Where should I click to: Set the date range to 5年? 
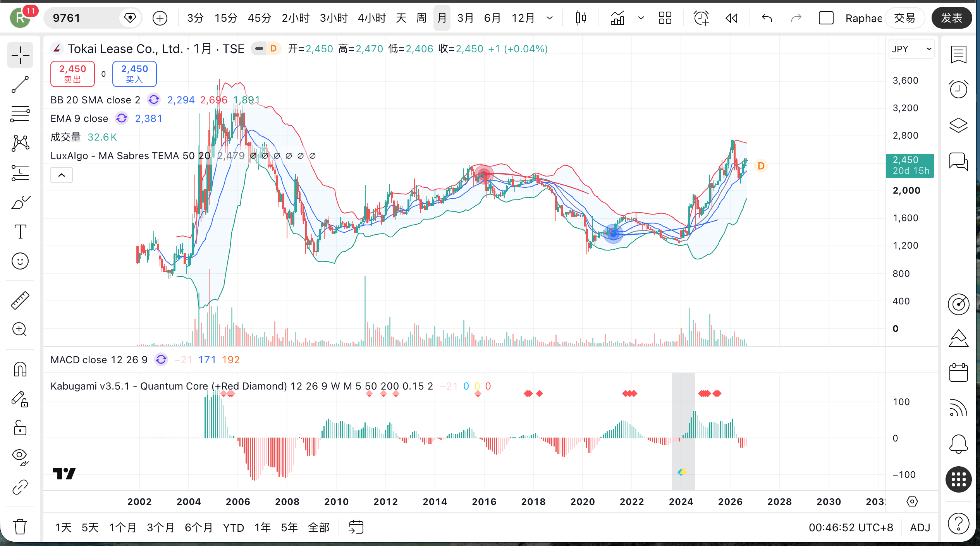point(289,527)
